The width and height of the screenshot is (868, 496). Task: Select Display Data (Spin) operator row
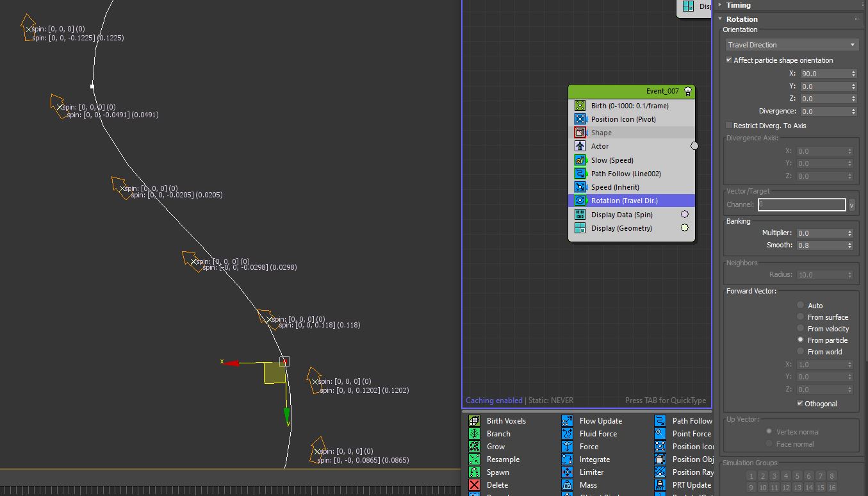[621, 215]
